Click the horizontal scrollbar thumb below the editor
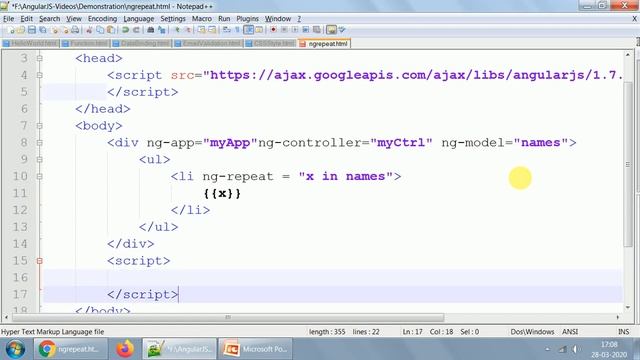Screen dimensions: 640x360 click(228, 317)
